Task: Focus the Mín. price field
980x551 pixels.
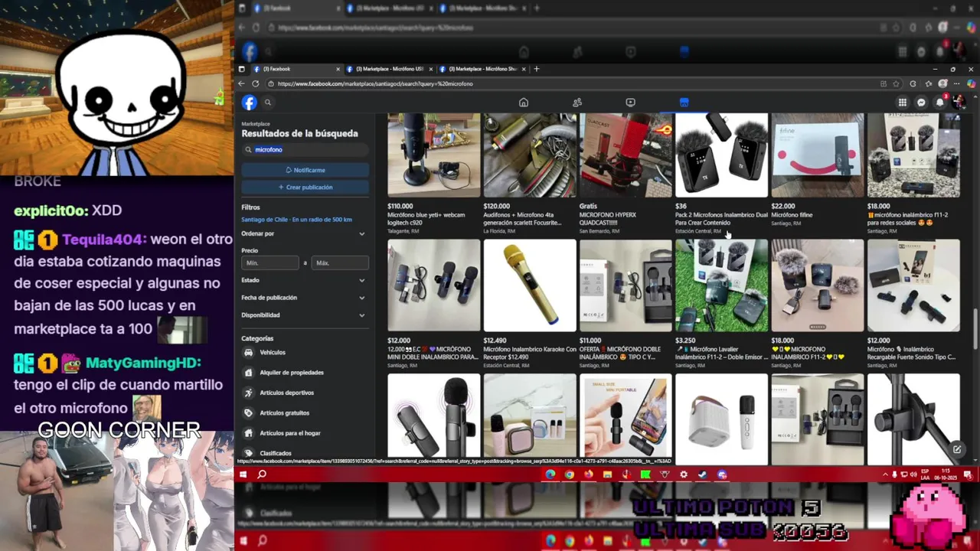Action: pyautogui.click(x=270, y=263)
